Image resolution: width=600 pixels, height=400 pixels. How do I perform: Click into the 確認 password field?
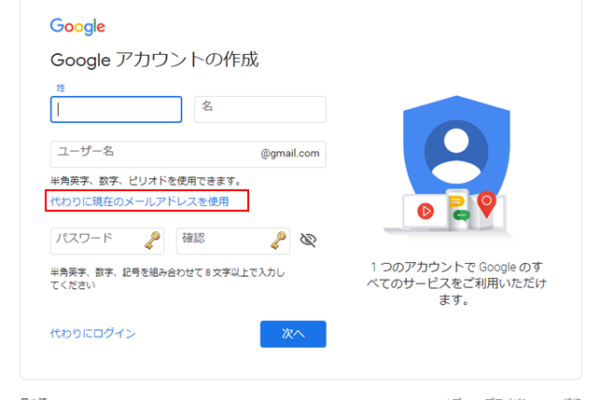click(x=220, y=240)
